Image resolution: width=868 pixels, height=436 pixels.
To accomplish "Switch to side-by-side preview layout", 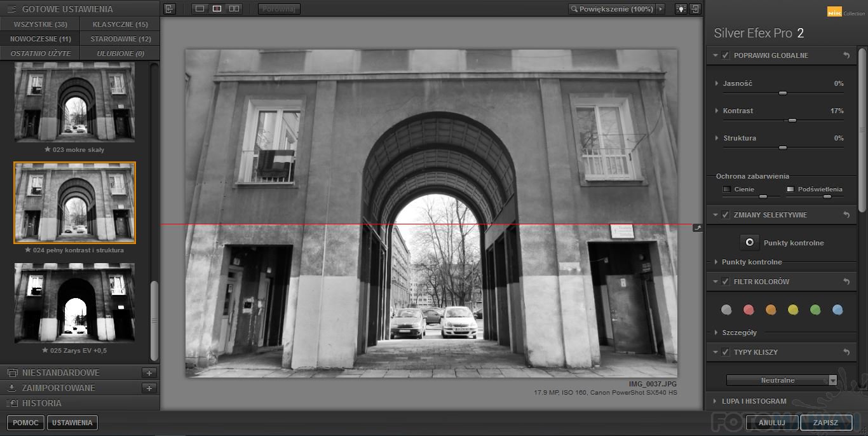I will click(x=234, y=9).
